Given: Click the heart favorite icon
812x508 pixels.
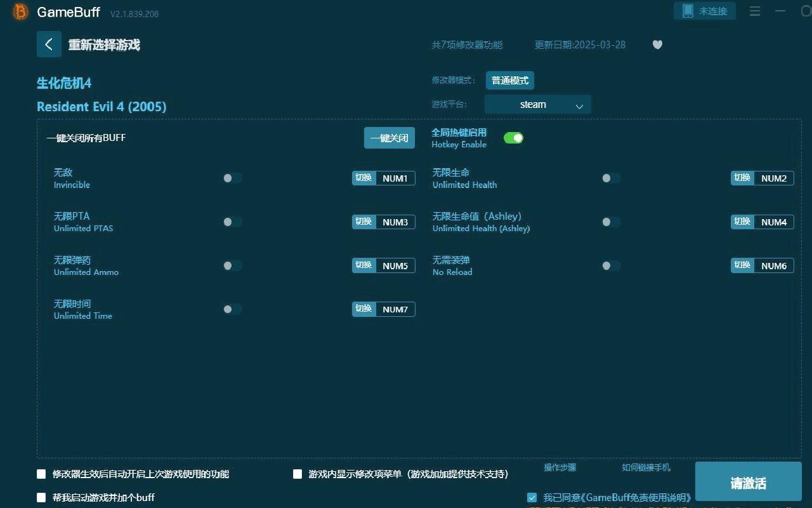Looking at the screenshot, I should (x=657, y=44).
